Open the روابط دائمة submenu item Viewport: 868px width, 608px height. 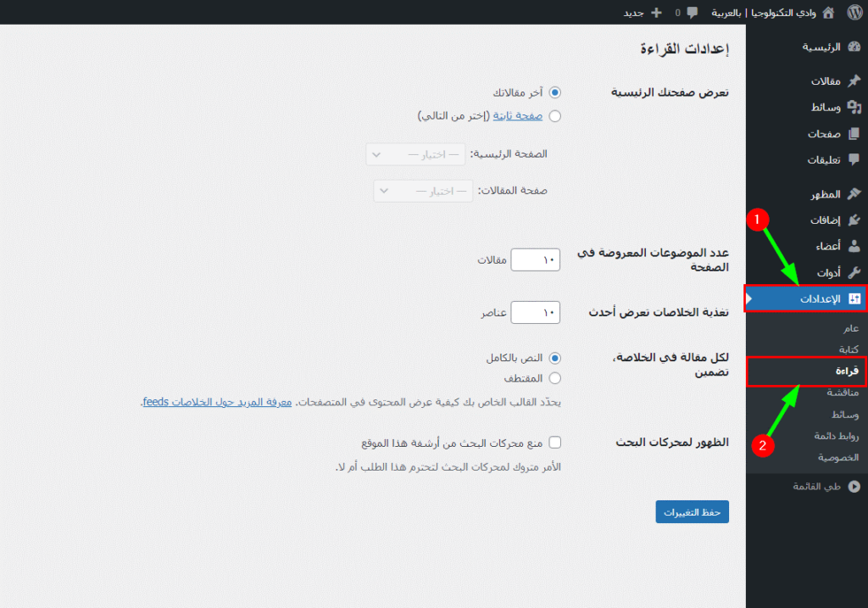click(836, 436)
